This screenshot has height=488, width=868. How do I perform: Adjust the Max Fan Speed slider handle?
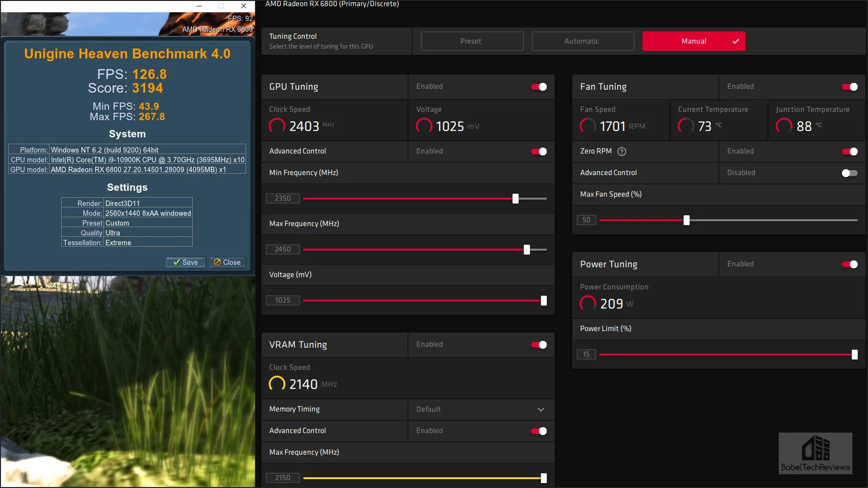click(x=687, y=220)
